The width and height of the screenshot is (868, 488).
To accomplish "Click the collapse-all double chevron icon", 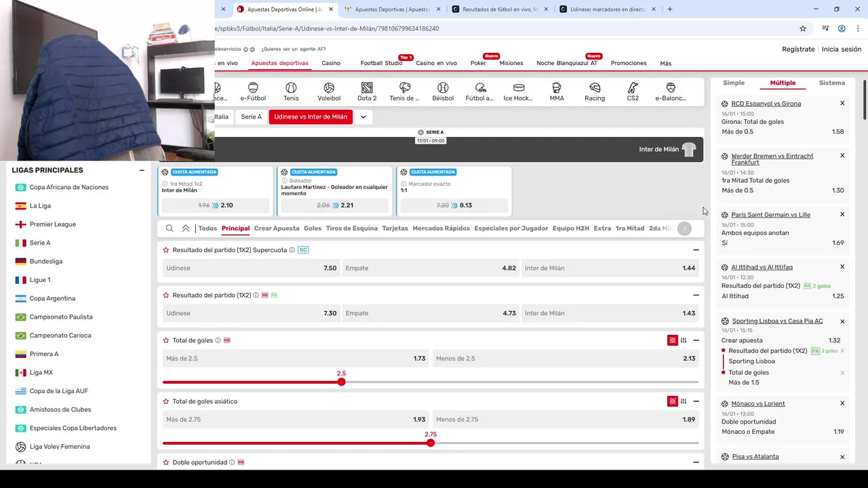I will 186,228.
